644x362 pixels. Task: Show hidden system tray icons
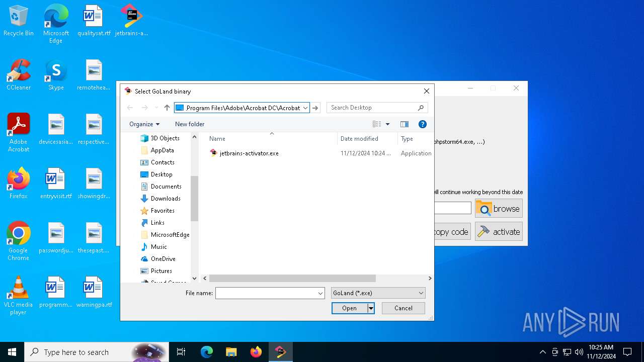point(542,352)
